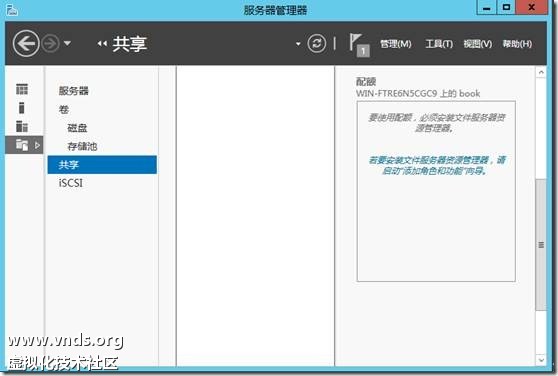Select 卷 in the navigation list

pos(64,109)
